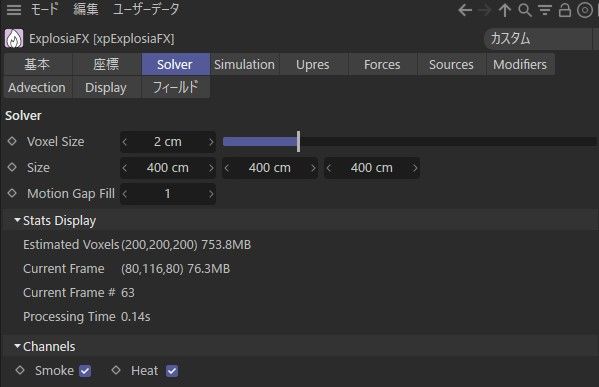This screenshot has height=387, width=599.
Task: Click the Current Frame # value 63
Action: (128, 293)
